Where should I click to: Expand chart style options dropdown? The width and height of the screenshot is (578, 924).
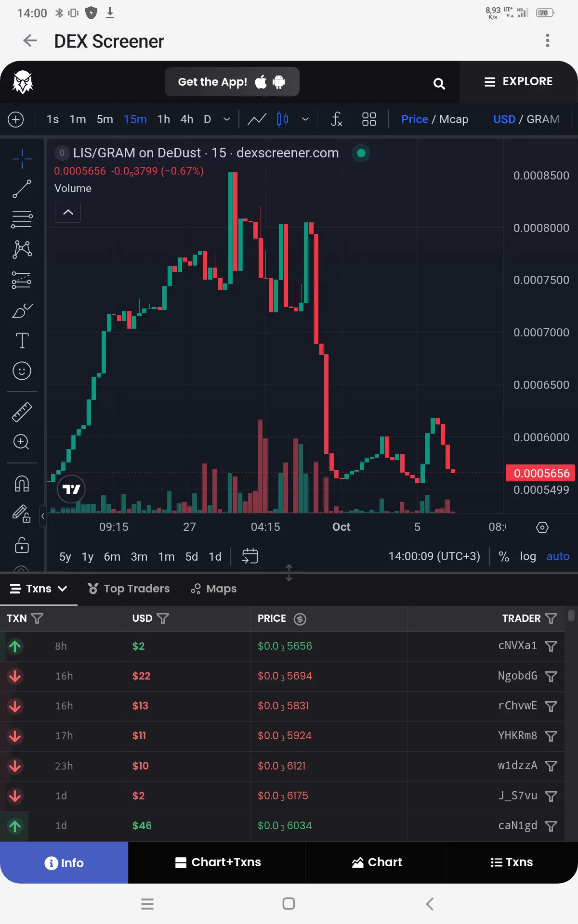[x=305, y=119]
